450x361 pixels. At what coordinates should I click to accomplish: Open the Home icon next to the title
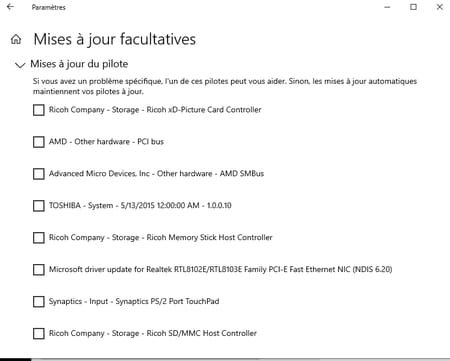click(x=16, y=39)
